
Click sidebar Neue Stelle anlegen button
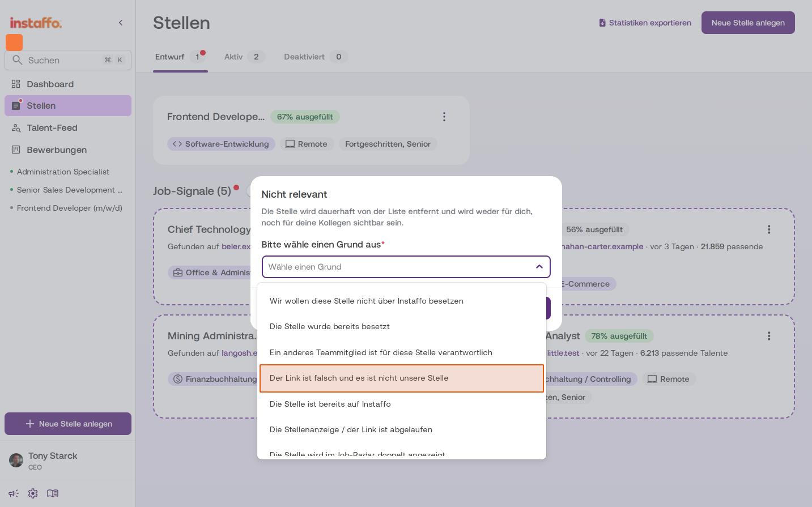point(68,424)
